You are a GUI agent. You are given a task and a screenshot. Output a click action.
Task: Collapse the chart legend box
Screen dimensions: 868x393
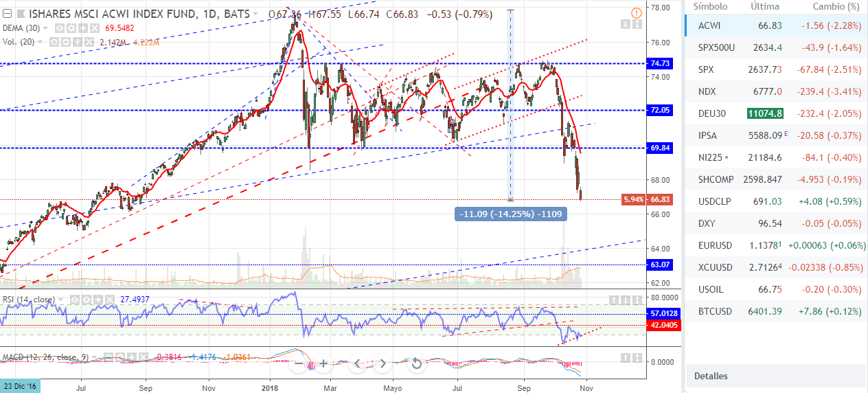[7, 14]
